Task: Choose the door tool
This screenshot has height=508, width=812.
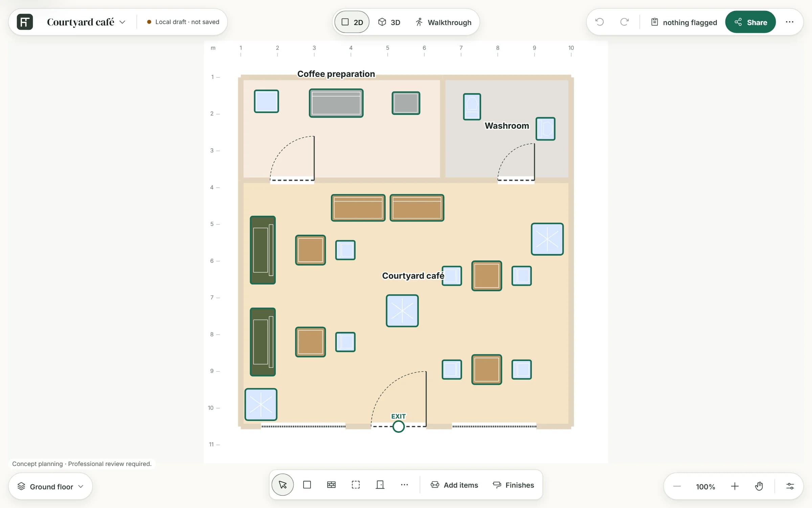Action: (x=380, y=485)
